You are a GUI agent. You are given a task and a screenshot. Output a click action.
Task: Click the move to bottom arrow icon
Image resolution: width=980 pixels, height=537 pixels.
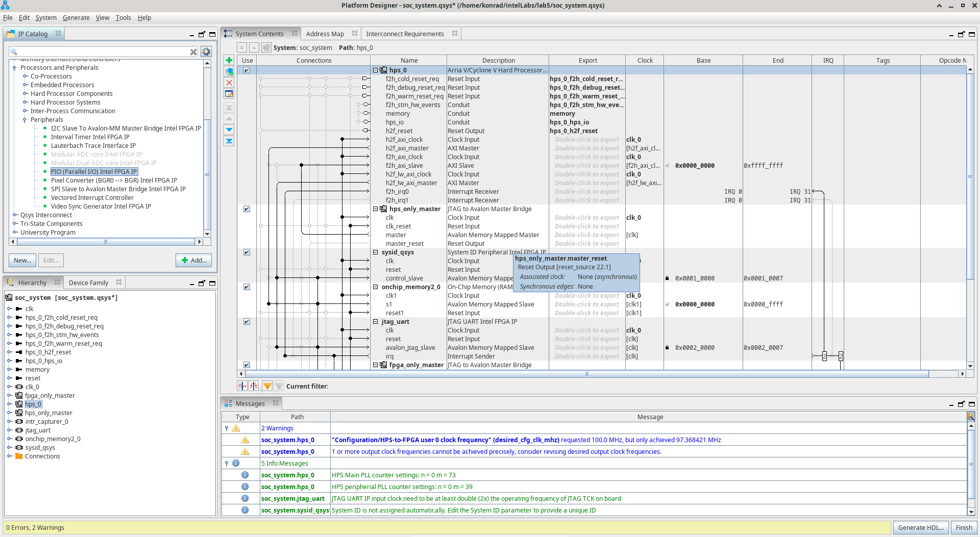(229, 141)
